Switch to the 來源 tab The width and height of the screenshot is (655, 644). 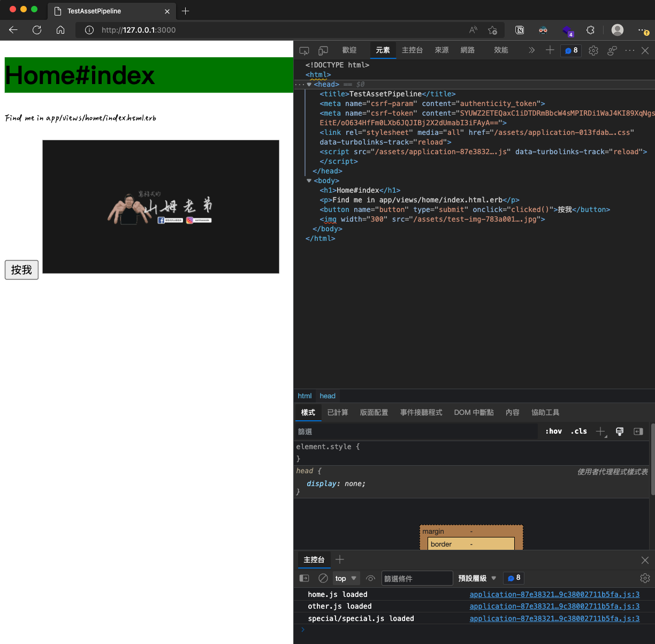point(441,50)
